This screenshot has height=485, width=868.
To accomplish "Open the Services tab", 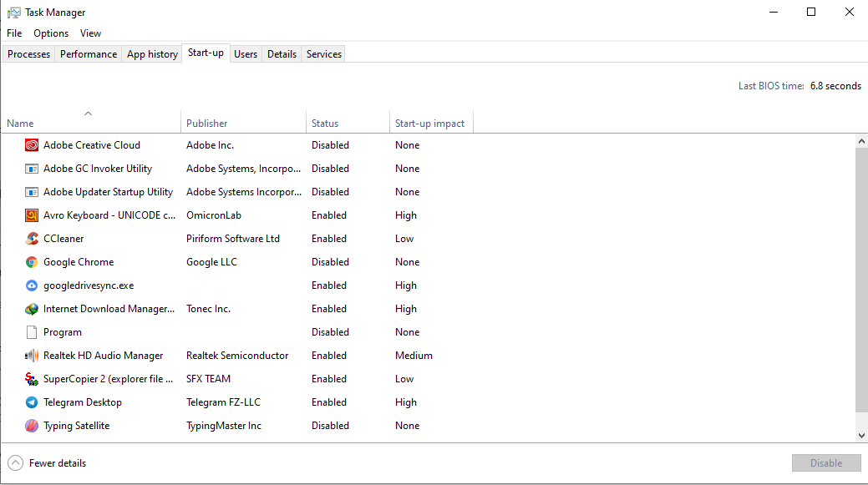I will click(x=323, y=54).
